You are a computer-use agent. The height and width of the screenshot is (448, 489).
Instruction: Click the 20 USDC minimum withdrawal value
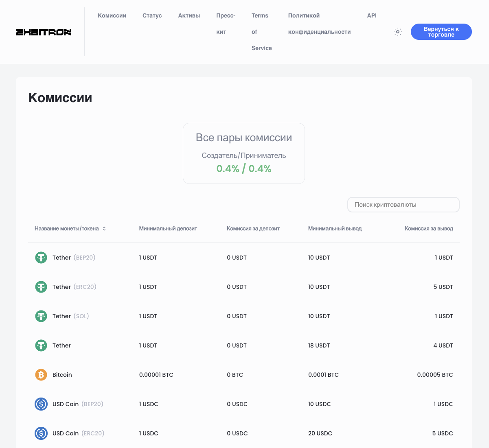tap(320, 433)
